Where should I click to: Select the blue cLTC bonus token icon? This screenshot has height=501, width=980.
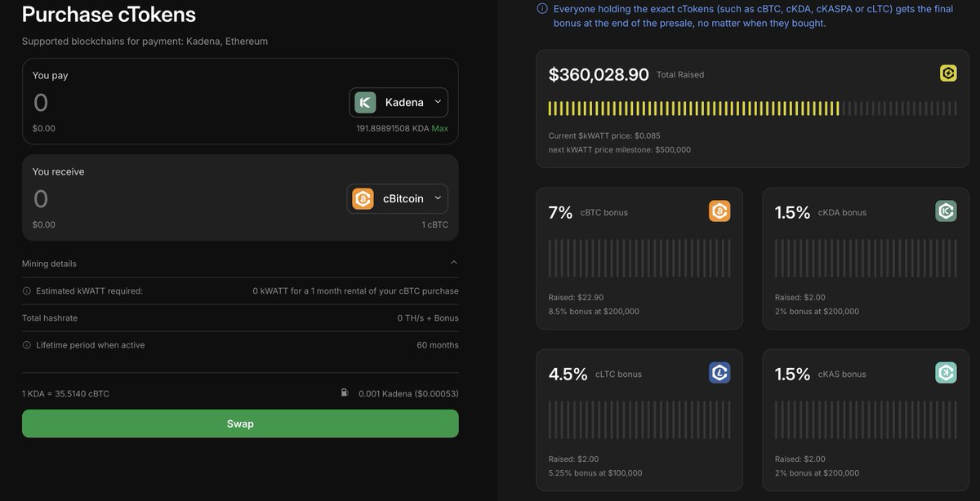pos(717,371)
